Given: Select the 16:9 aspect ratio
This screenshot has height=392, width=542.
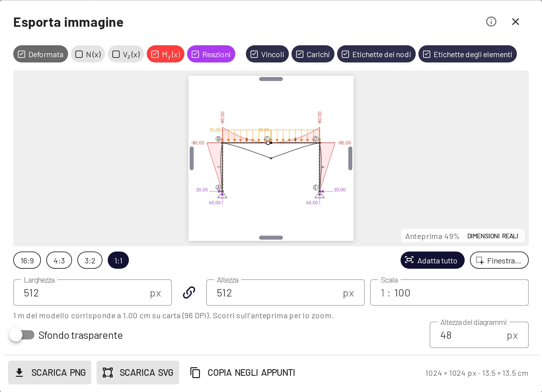Looking at the screenshot, I should (x=27, y=260).
